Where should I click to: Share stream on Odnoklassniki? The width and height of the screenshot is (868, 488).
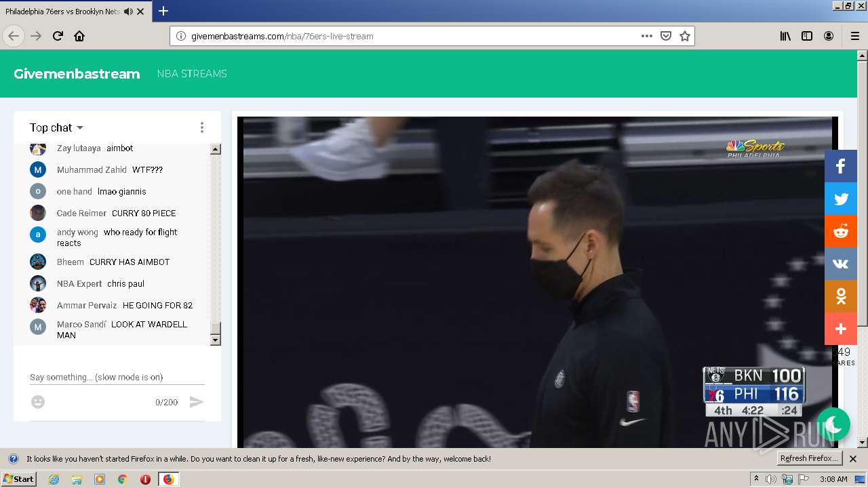[x=841, y=296]
